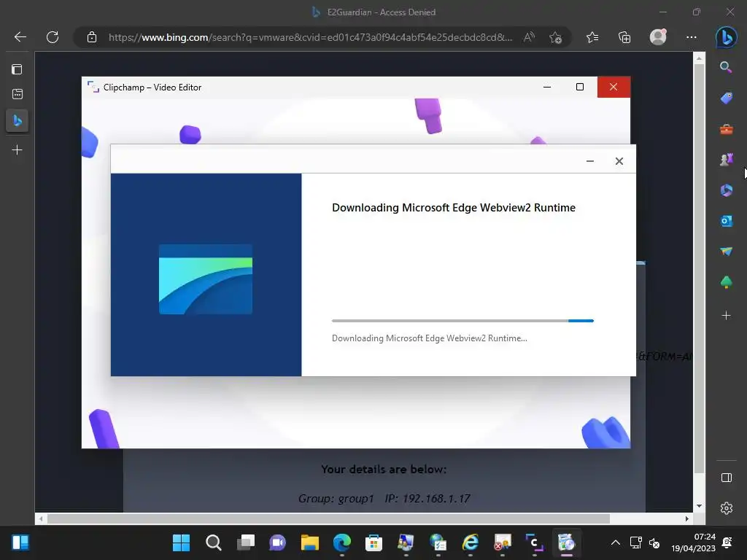Open a new tab in Edge
747x560 pixels.
coord(18,150)
